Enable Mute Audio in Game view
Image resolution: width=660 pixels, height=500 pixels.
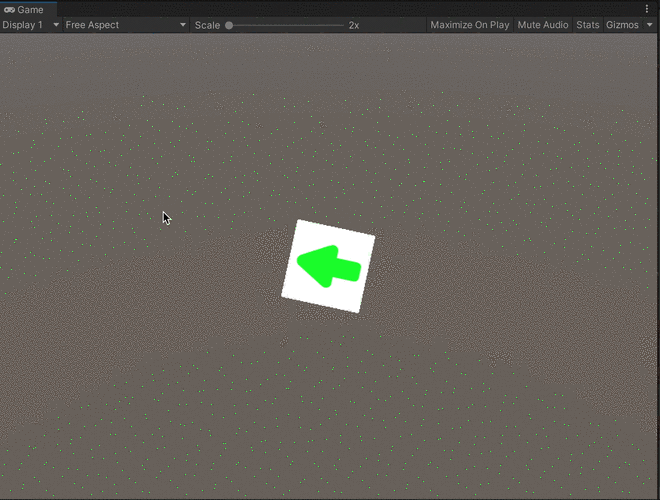(543, 25)
